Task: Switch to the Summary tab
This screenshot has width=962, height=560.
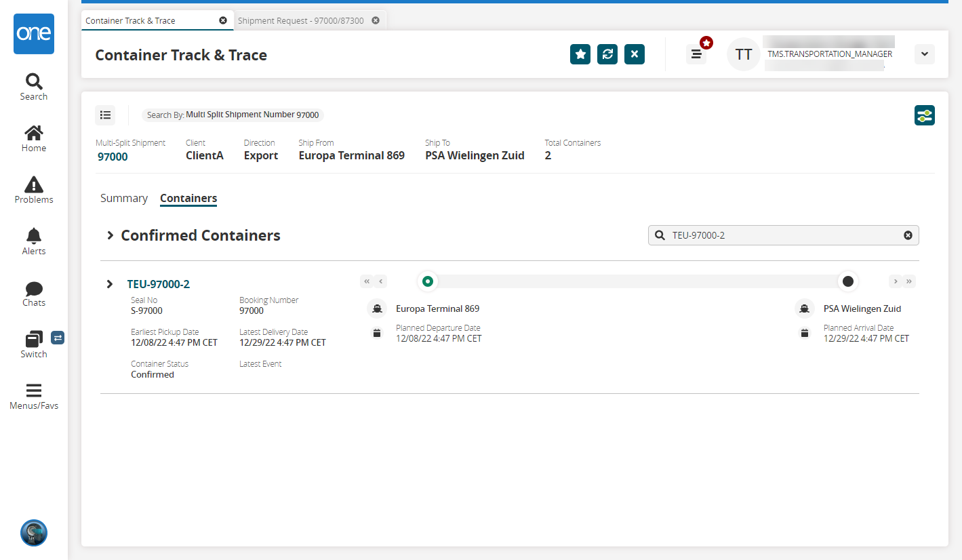Action: coord(124,198)
